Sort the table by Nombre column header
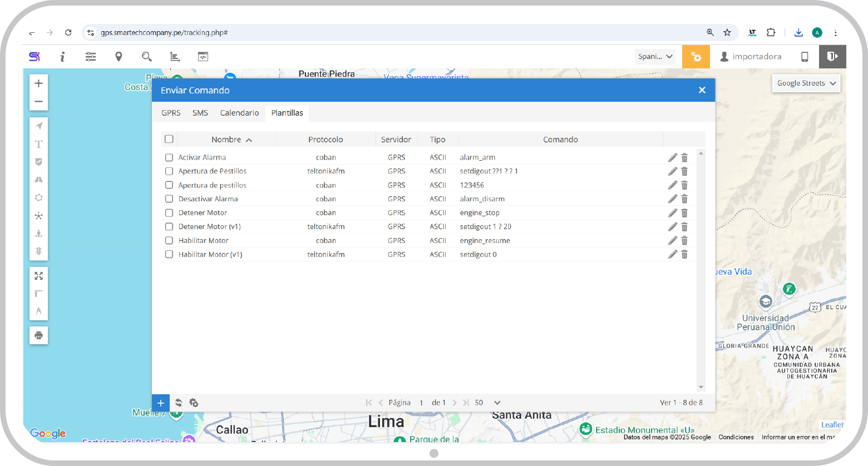Screen dimensions: 868x466 coord(226,140)
